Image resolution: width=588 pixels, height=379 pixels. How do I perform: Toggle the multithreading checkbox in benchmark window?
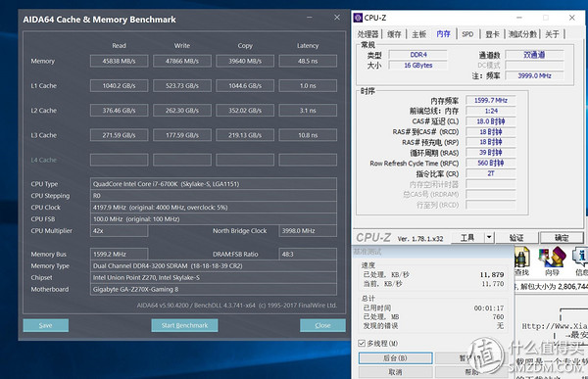[x=362, y=343]
